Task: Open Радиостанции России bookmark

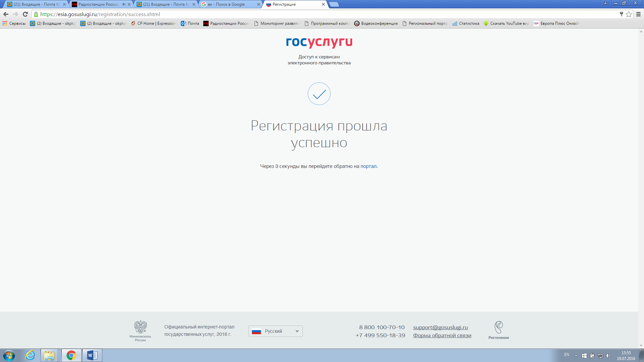Action: [x=226, y=23]
